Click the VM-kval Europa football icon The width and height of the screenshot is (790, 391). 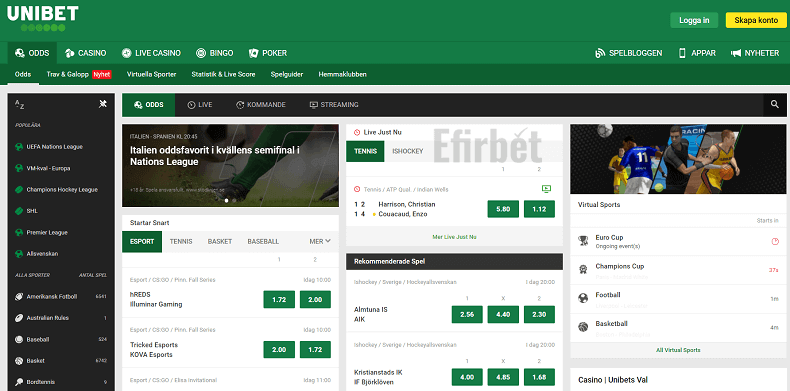(x=19, y=168)
